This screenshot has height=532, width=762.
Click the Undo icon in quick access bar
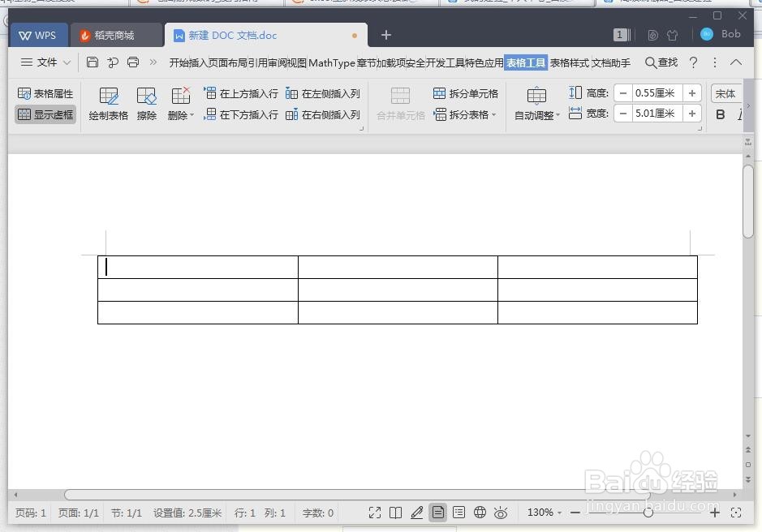tap(113, 62)
